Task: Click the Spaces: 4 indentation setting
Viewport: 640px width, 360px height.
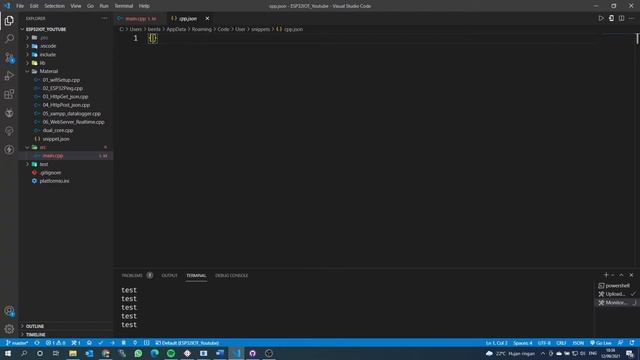Action: point(523,343)
